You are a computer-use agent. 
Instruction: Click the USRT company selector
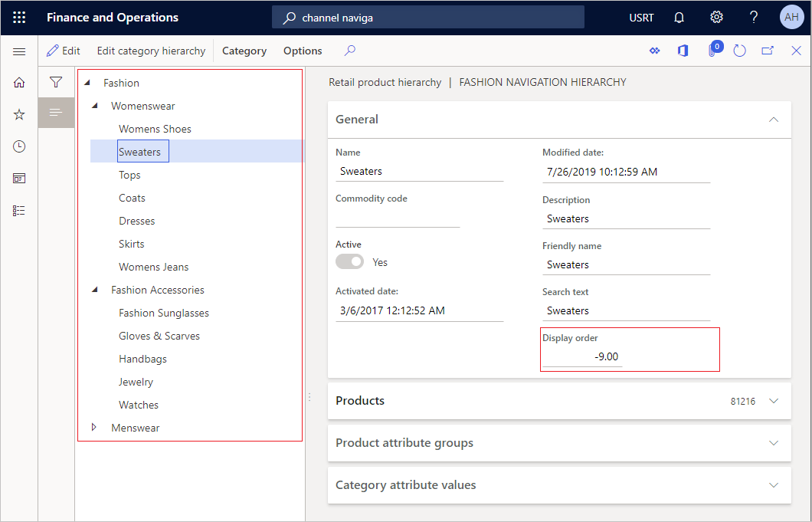tap(641, 18)
